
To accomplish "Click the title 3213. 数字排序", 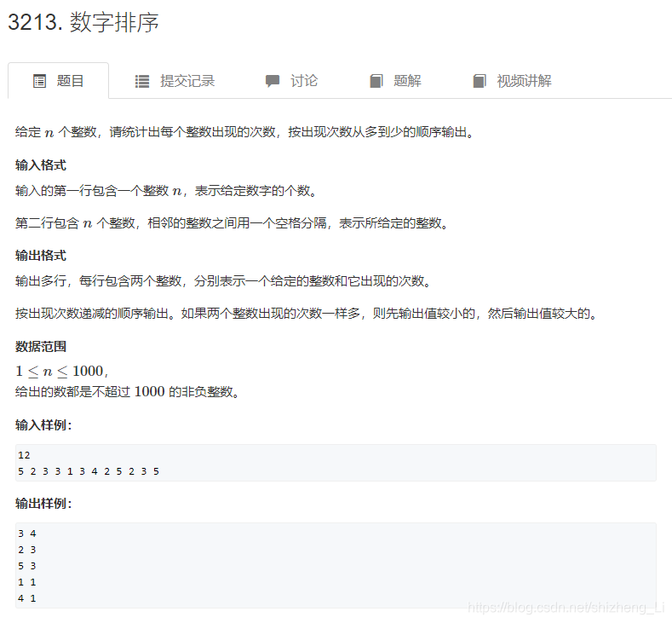I will click(83, 22).
